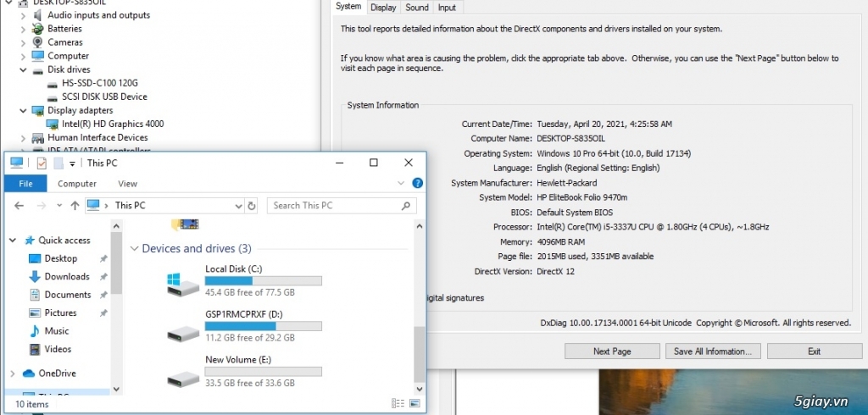Click the search magnifier icon
The image size is (868, 415).
[x=406, y=205]
